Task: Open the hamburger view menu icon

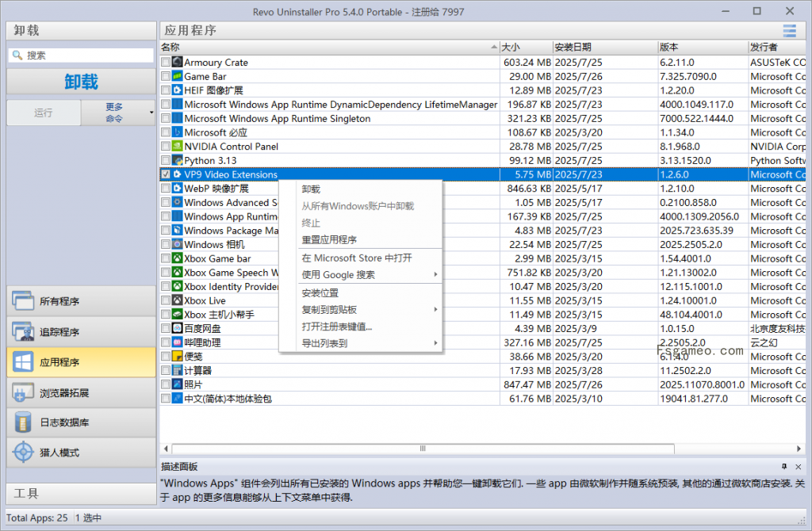Action: pyautogui.click(x=789, y=31)
